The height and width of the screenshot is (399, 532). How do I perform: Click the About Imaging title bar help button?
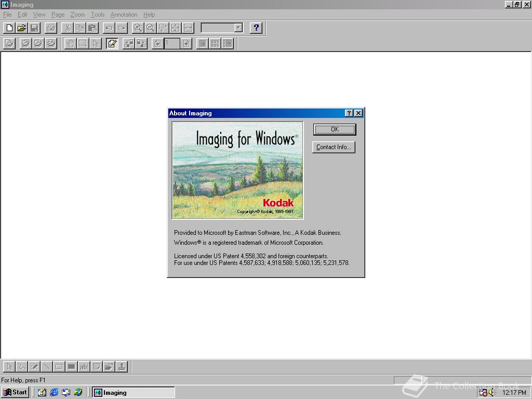[349, 113]
